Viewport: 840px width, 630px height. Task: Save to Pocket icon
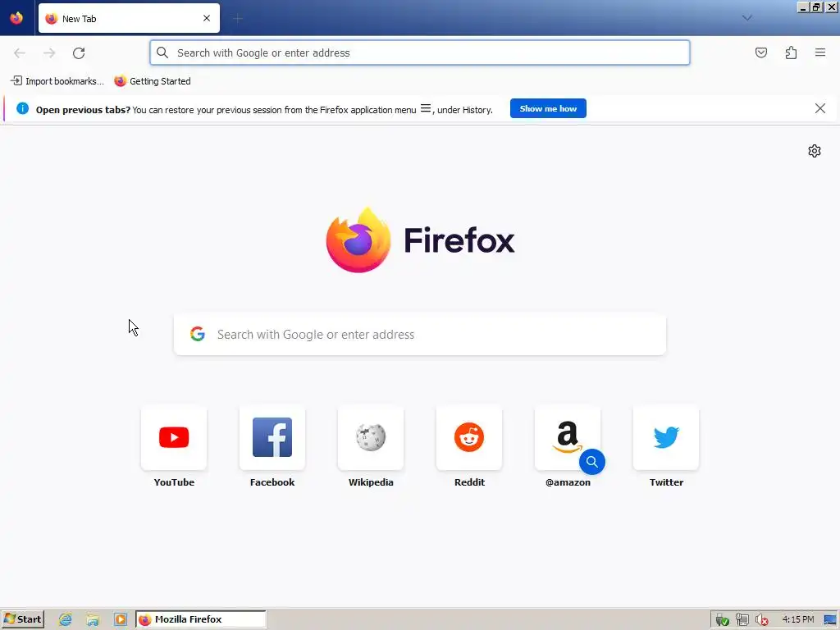(x=760, y=52)
